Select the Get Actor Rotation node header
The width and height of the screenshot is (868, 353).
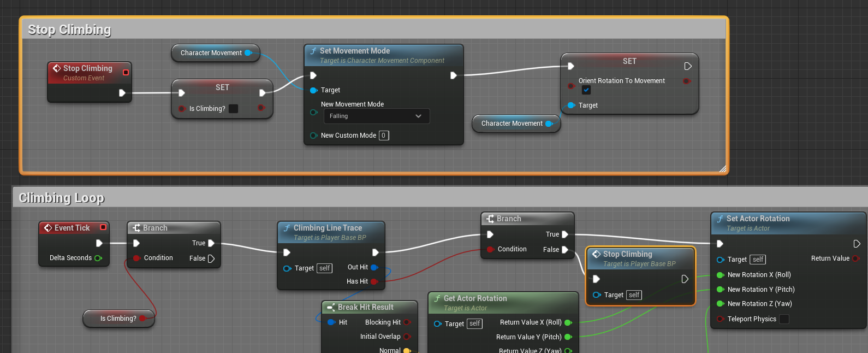coord(503,303)
